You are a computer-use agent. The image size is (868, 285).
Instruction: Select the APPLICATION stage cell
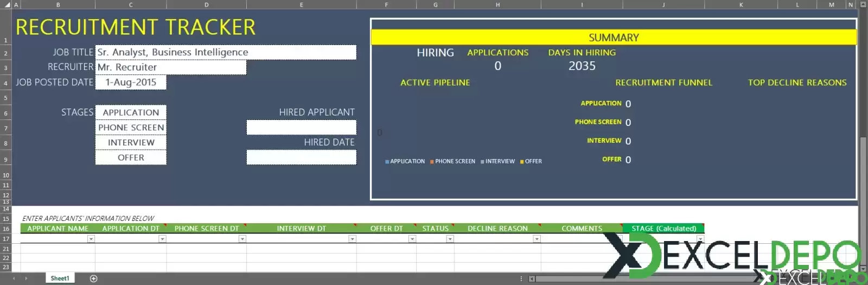coord(131,112)
